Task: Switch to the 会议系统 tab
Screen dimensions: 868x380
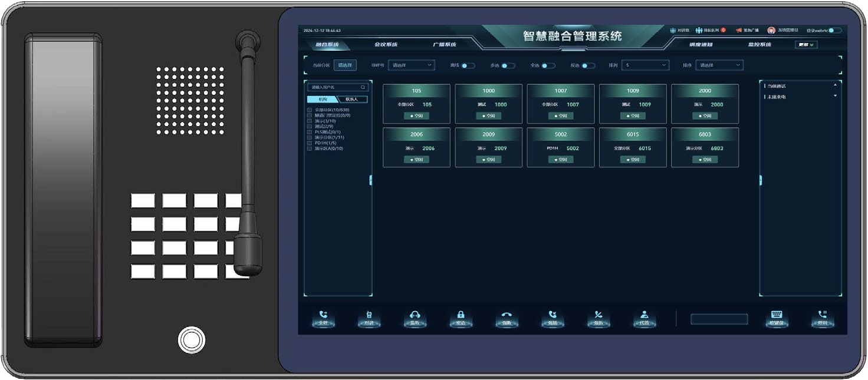Action: point(386,45)
